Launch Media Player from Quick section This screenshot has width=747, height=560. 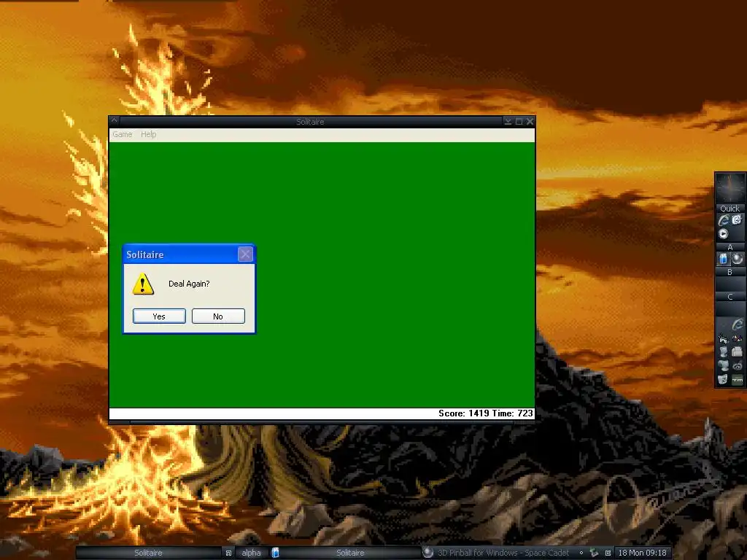(723, 234)
